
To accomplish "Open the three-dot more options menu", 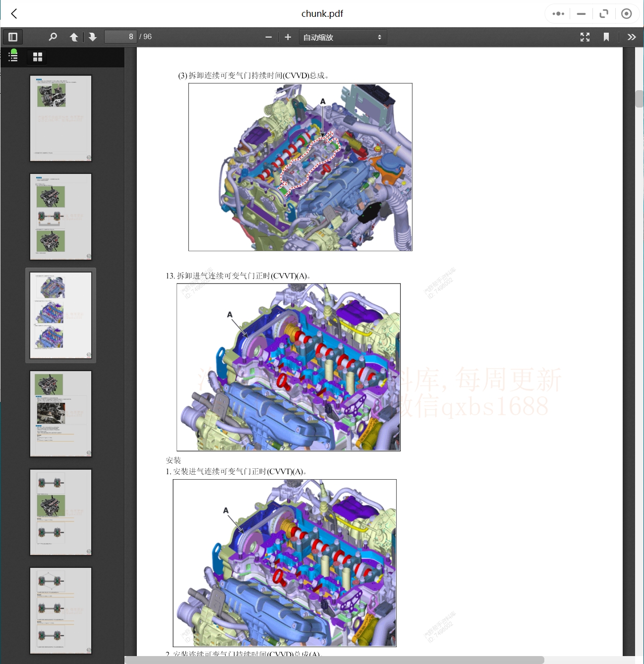I will pyautogui.click(x=558, y=14).
